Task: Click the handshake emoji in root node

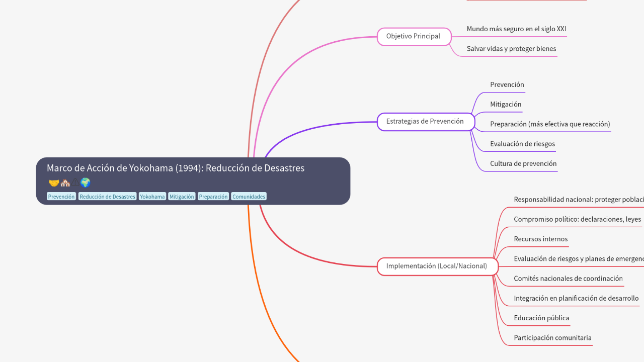Action: (x=54, y=183)
